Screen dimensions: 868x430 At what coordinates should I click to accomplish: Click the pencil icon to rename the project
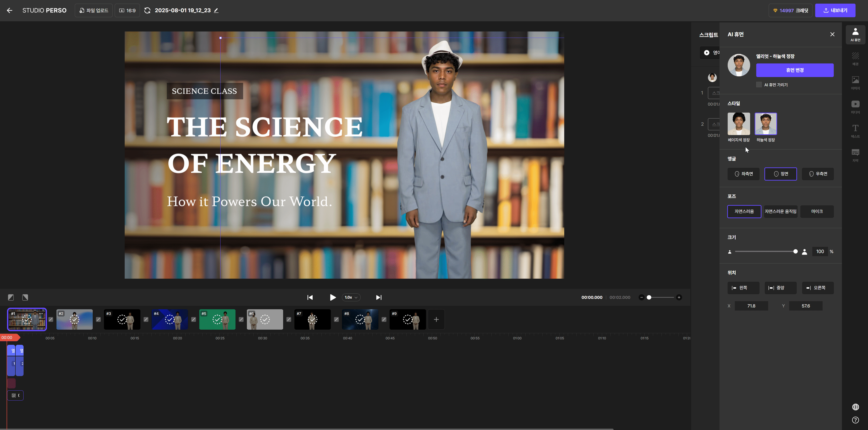pos(216,10)
